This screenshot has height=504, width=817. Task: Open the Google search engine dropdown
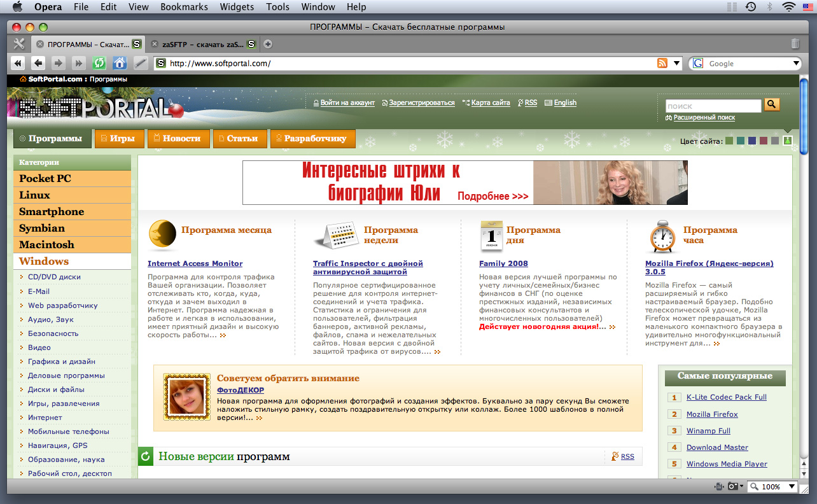(796, 63)
